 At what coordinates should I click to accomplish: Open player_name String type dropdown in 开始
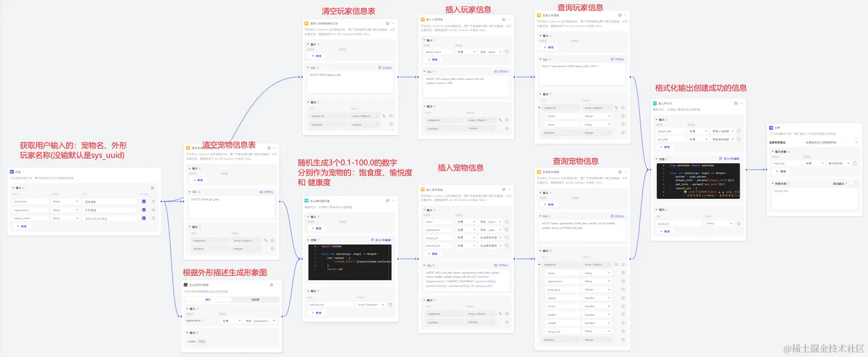click(65, 218)
